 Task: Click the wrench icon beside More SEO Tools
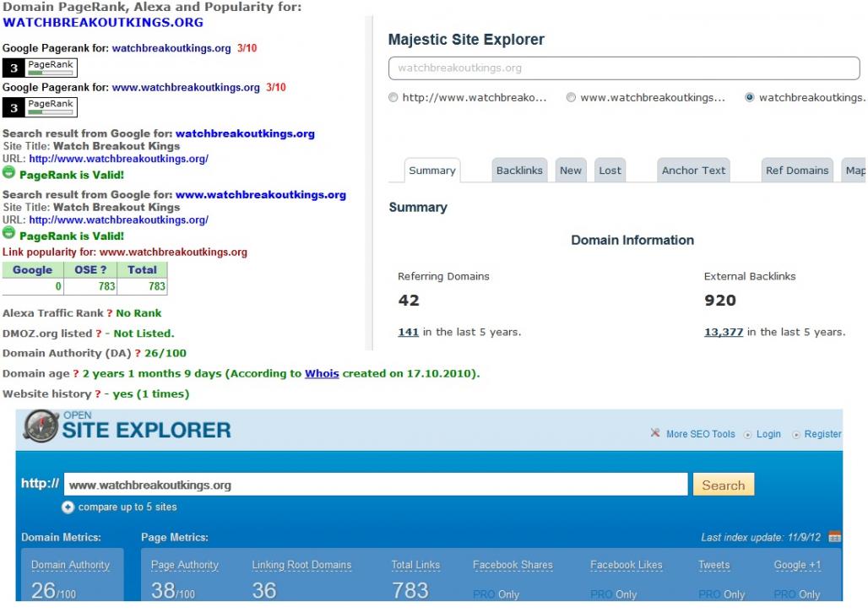(x=655, y=433)
